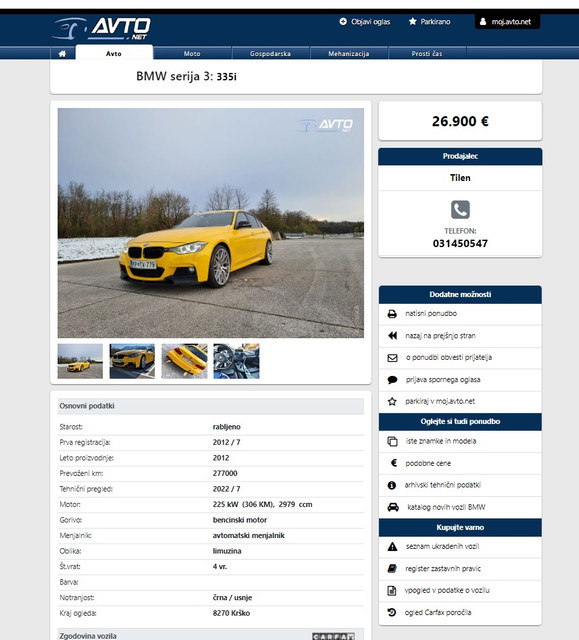Select the Mehanizacija tab
Image resolution: width=579 pixels, height=640 pixels.
[x=348, y=53]
